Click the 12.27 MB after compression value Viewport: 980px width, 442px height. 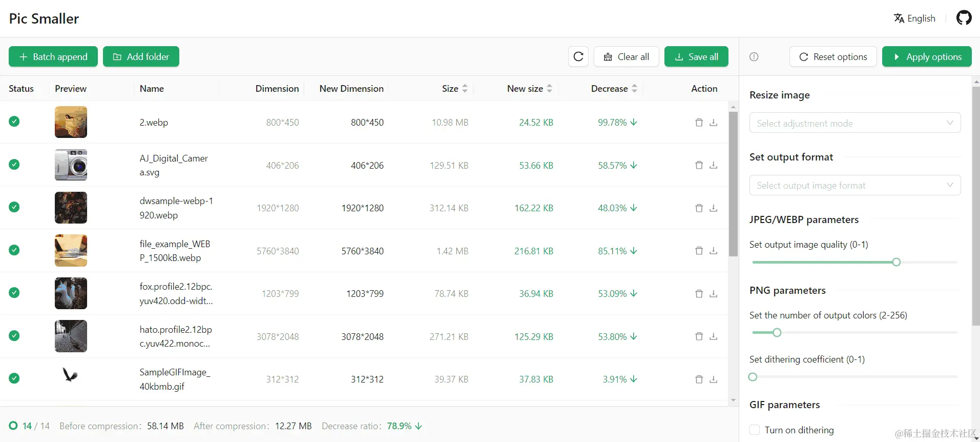(293, 426)
